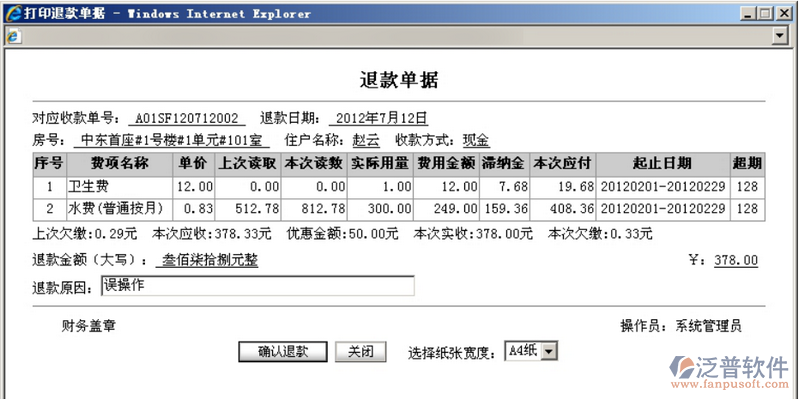Click the Internet Explorer title bar icon
This screenshot has width=799, height=400.
13,13
